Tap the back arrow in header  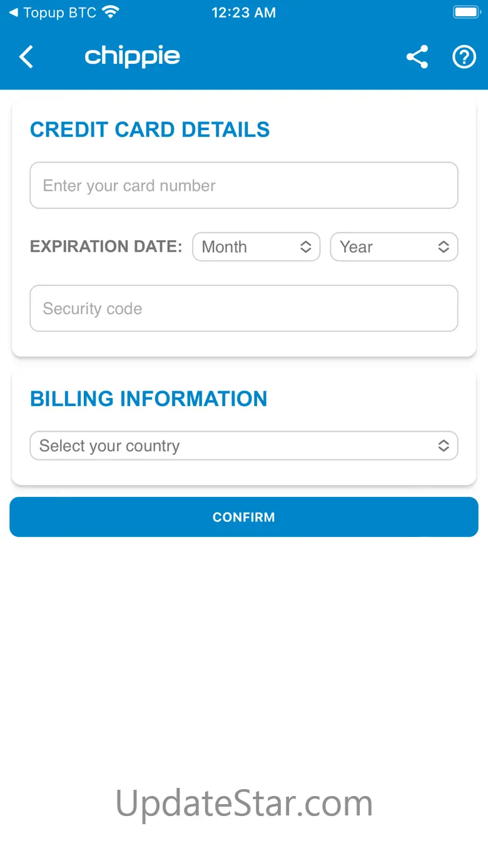click(x=26, y=57)
